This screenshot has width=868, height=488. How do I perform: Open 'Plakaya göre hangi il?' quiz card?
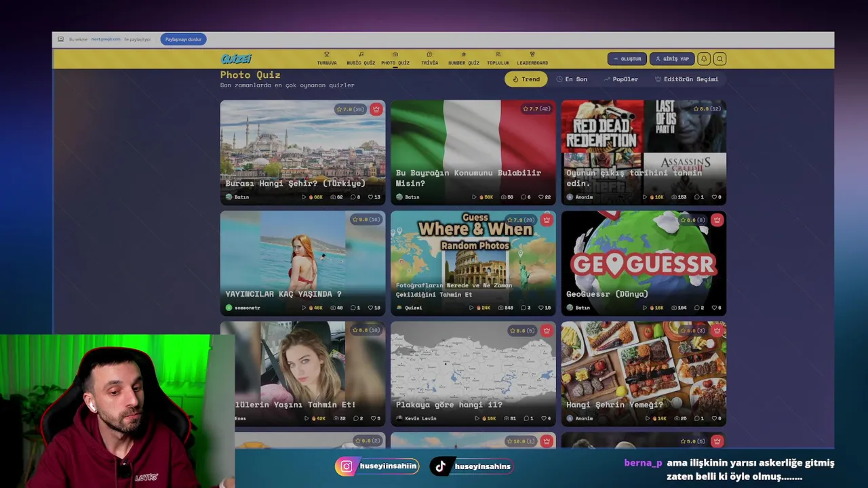click(473, 373)
